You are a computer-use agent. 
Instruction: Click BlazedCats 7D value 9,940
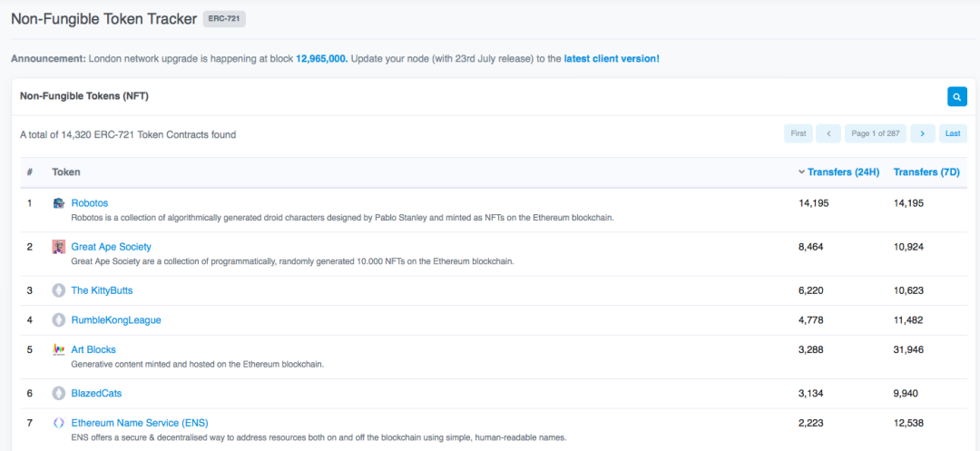coord(906,394)
